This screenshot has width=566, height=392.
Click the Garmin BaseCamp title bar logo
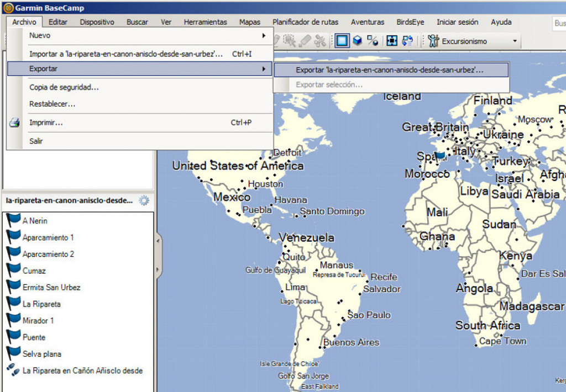point(8,8)
